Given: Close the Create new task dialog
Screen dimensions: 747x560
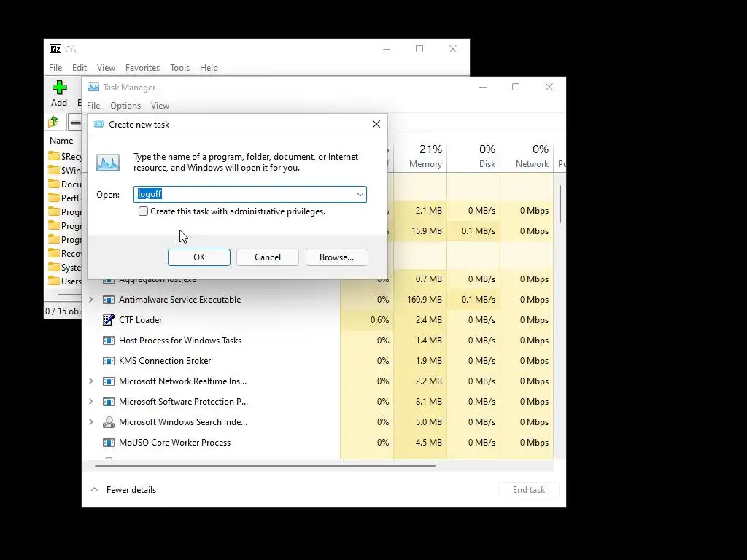Looking at the screenshot, I should (x=376, y=124).
